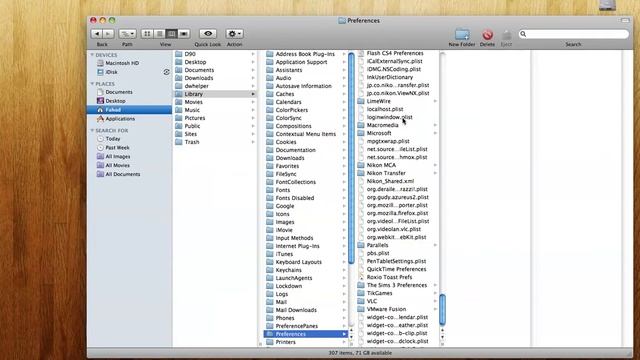Collapse the SEARCH FOR sidebar section
Viewport: 640px width, 360px height.
click(x=92, y=130)
